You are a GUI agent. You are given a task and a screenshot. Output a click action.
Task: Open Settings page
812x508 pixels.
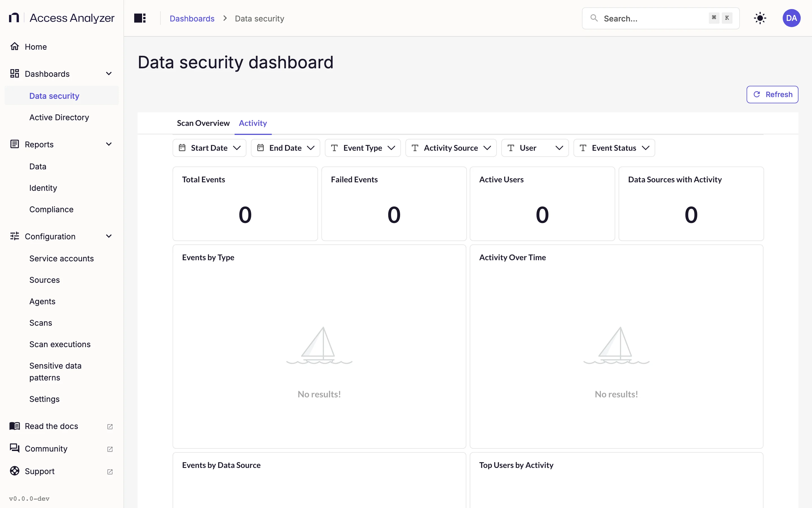pyautogui.click(x=62, y=399)
